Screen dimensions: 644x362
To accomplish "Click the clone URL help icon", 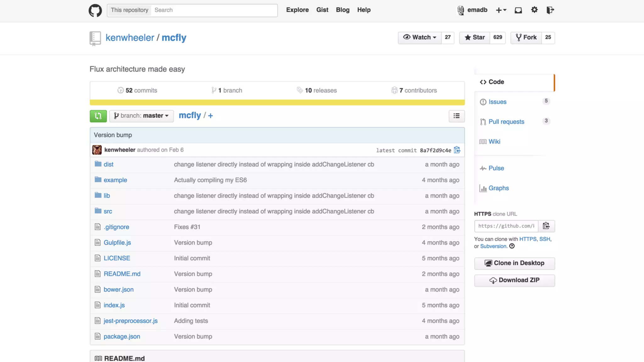I will 512,246.
